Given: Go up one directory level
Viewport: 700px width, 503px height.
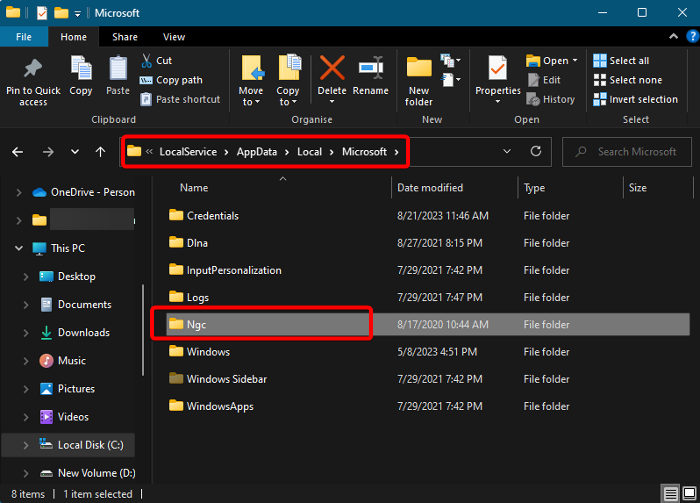Looking at the screenshot, I should (x=100, y=152).
